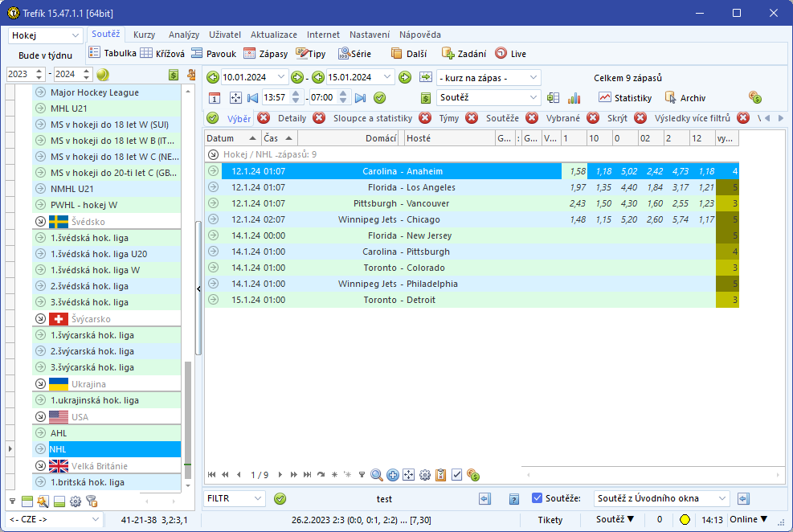Image resolution: width=793 pixels, height=532 pixels.
Task: Open the 10.01.2024 start date dropdown
Action: (x=282, y=77)
